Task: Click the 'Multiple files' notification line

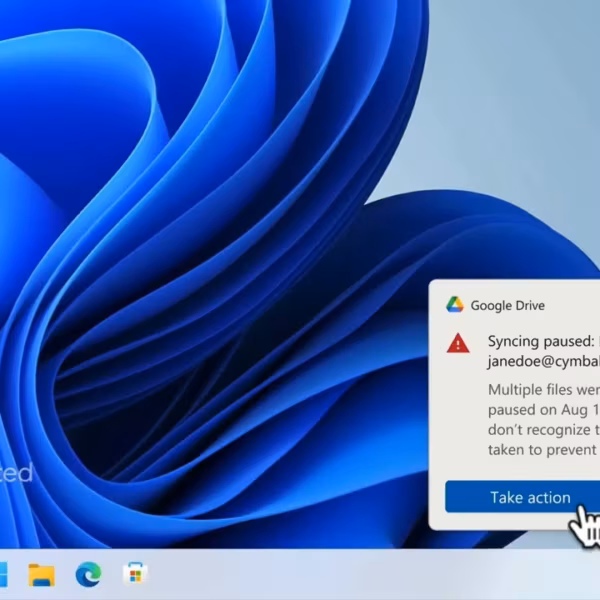Action: [544, 390]
